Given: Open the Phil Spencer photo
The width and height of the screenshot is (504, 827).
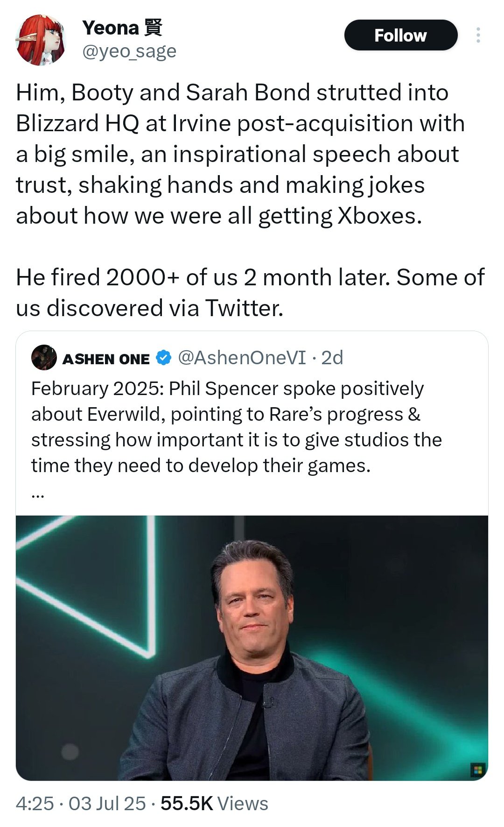Looking at the screenshot, I should tap(252, 648).
